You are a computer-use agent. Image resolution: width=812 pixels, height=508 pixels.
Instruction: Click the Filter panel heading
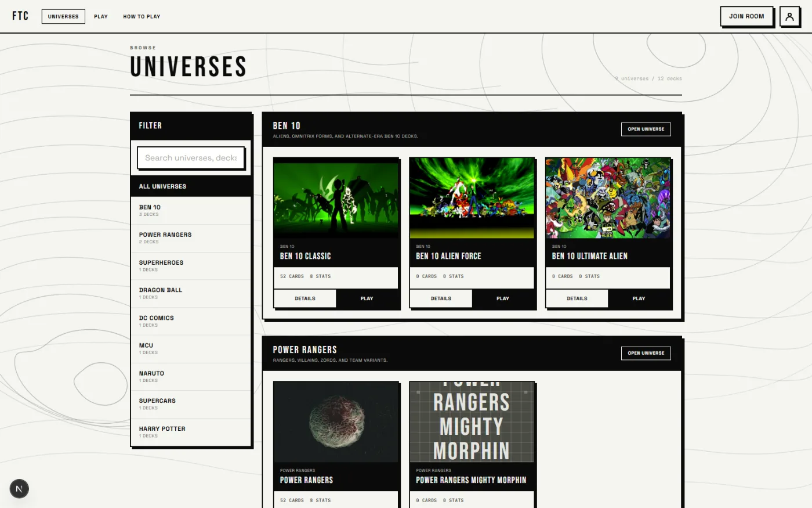150,125
